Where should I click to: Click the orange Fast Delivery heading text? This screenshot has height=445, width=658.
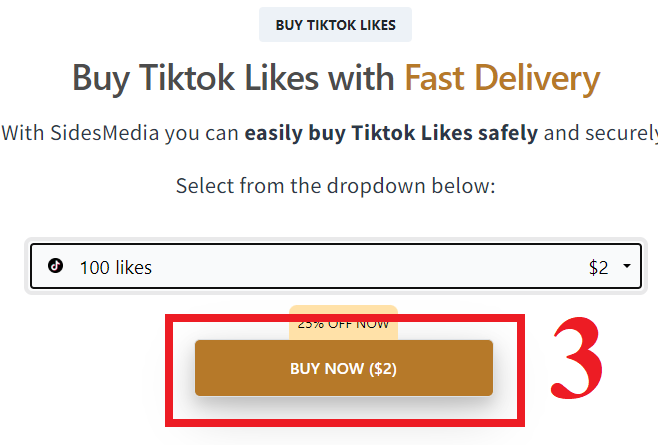pyautogui.click(x=502, y=79)
